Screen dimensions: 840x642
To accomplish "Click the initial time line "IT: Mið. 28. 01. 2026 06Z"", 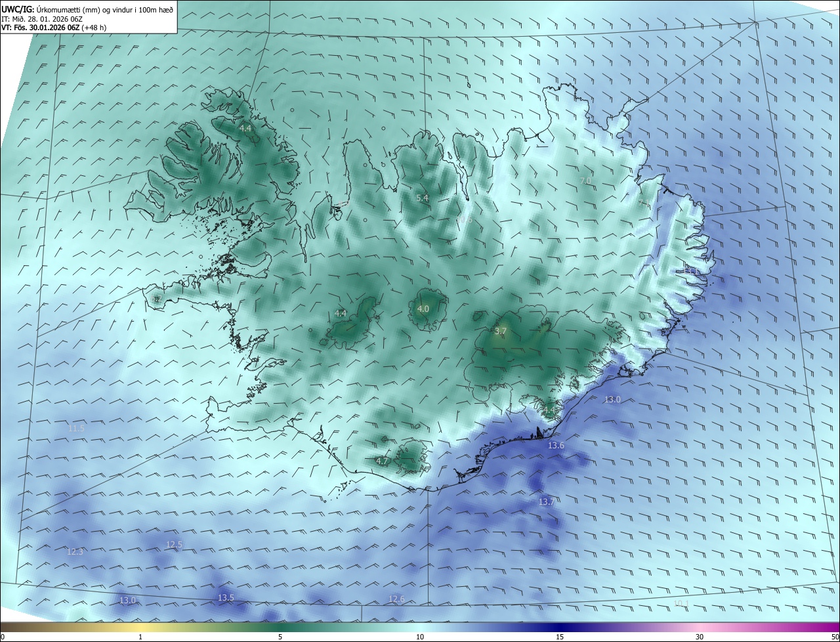I will [41, 19].
